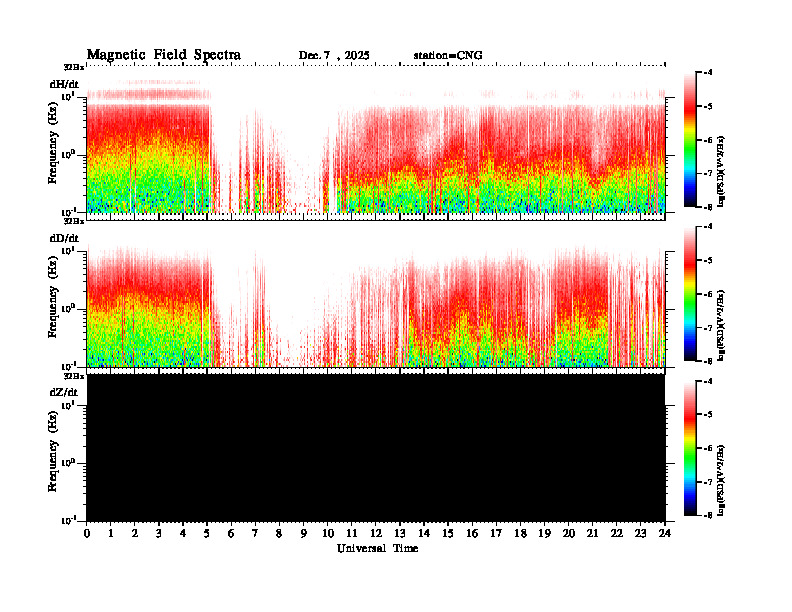Click the black dZ/dt spectrogram plot
This screenshot has height=612, width=792.
(x=376, y=447)
